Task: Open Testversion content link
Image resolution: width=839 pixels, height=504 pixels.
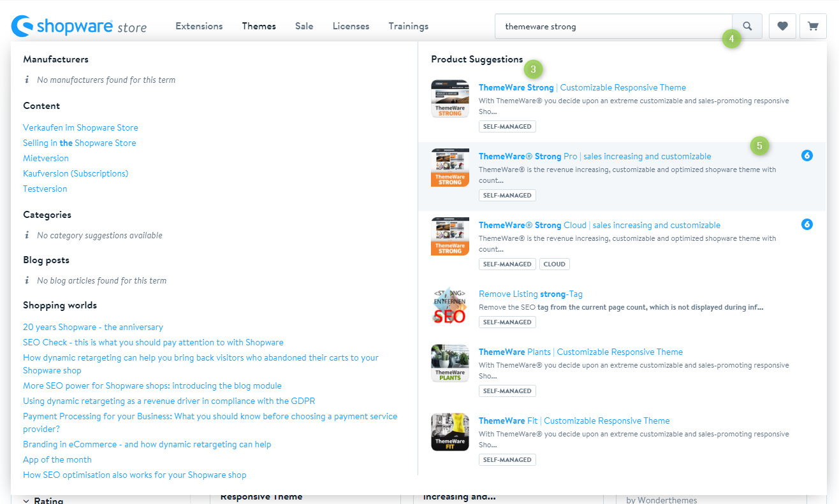Action: pyautogui.click(x=45, y=189)
